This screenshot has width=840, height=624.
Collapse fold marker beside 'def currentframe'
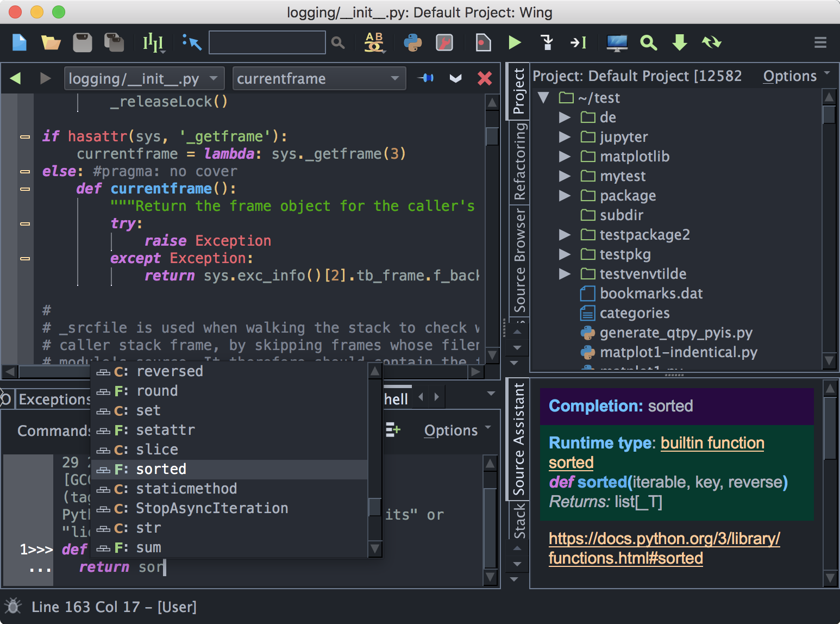click(25, 189)
